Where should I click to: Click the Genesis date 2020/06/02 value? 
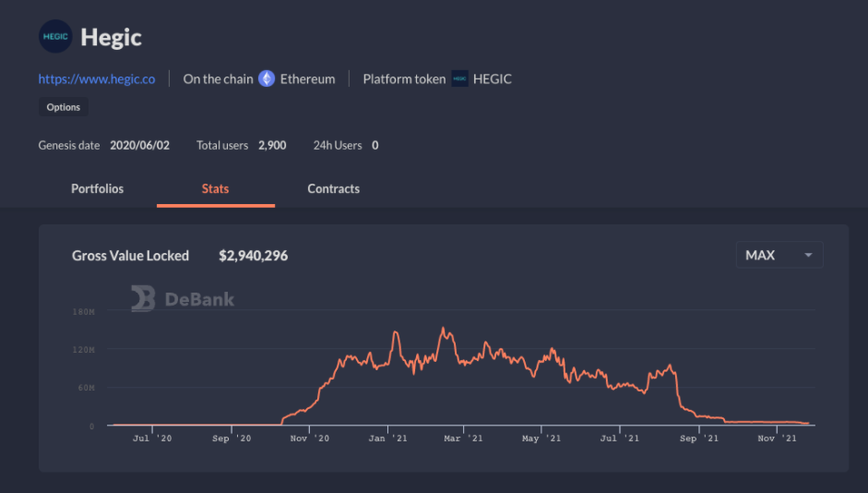(139, 145)
